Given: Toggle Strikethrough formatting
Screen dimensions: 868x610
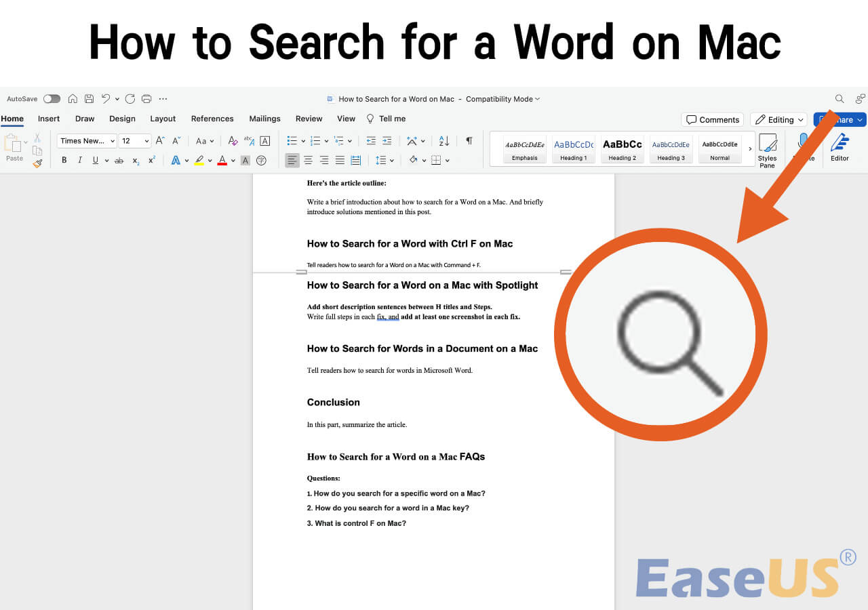Looking at the screenshot, I should coord(119,161).
